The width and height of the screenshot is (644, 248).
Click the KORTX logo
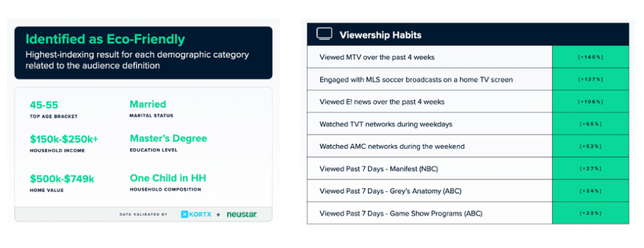[196, 214]
